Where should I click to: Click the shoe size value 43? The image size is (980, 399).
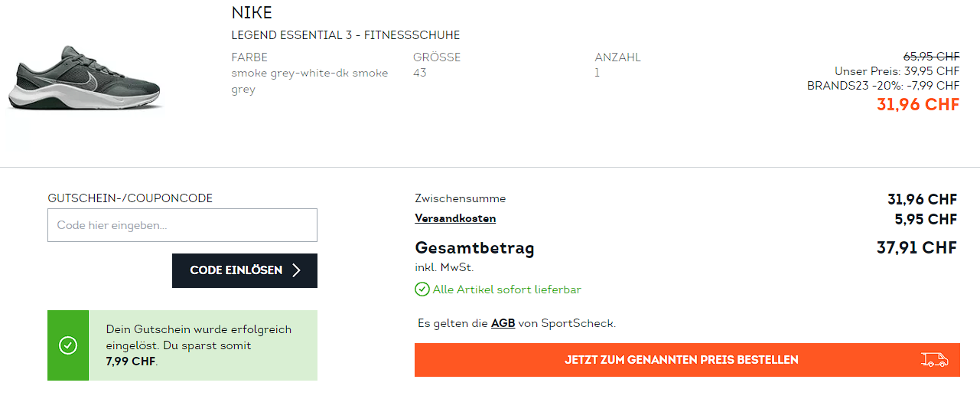420,73
